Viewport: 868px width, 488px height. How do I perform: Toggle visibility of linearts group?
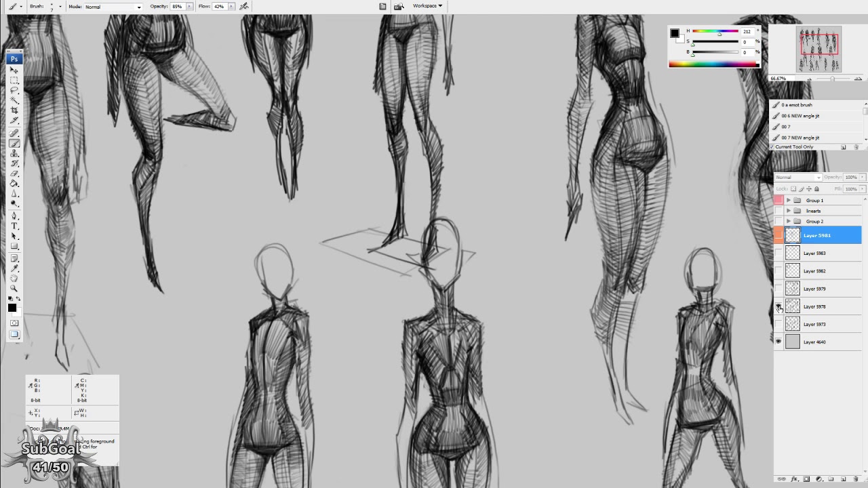(x=778, y=211)
